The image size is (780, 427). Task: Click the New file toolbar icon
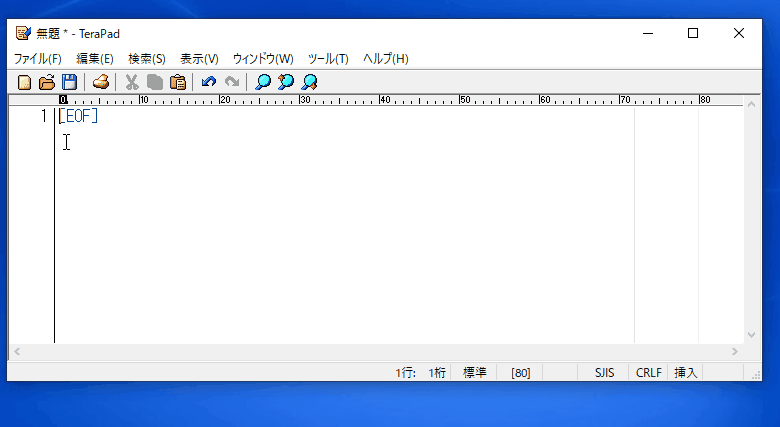coord(24,82)
